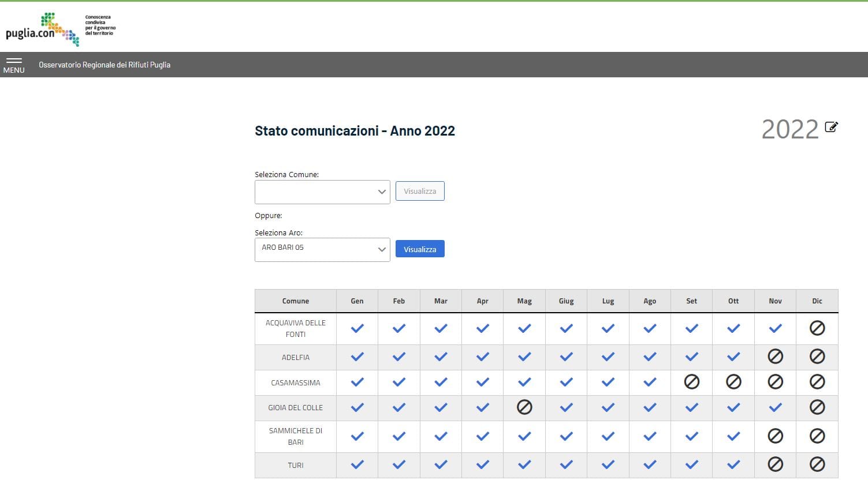Open the Seleziona Comune dropdown
This screenshot has width=868, height=480.
pos(322,192)
